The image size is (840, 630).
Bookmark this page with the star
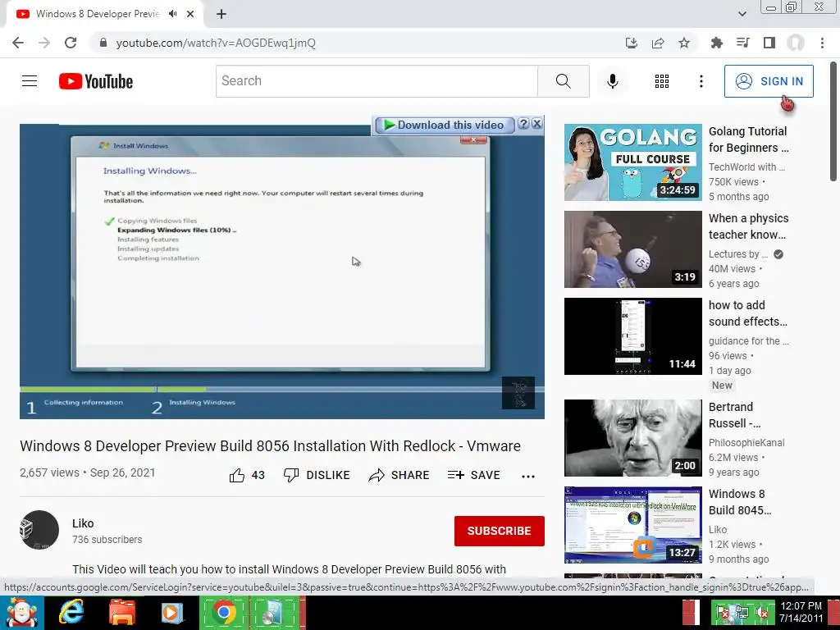tap(683, 43)
